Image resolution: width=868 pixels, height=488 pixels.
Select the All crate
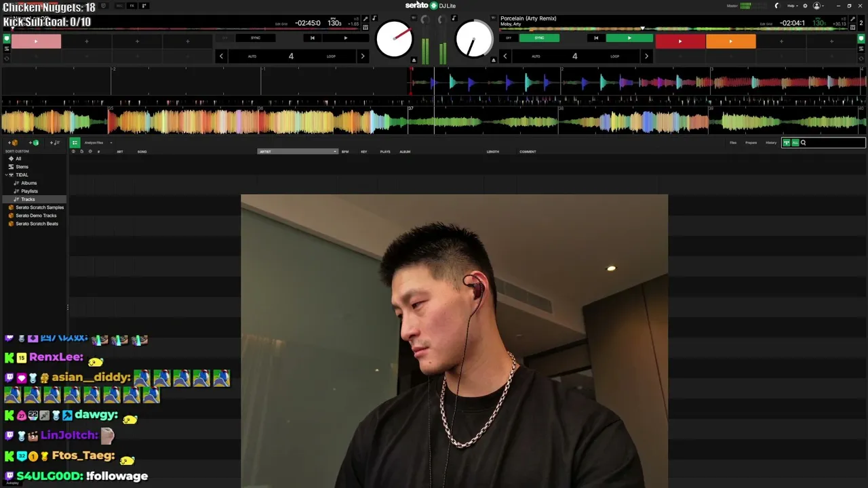pos(18,159)
